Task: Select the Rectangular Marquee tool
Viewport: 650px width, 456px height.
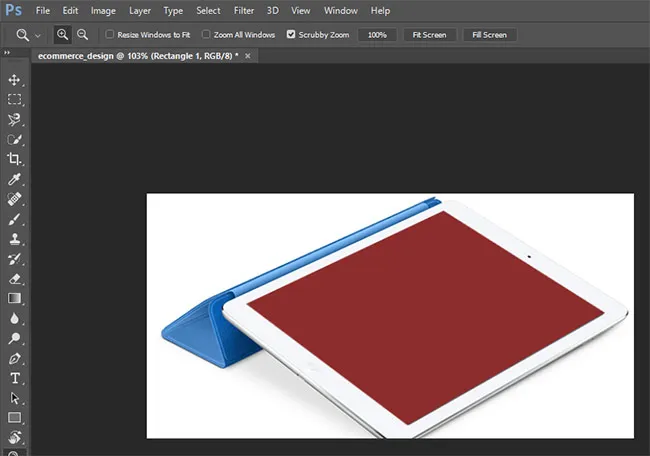Action: point(14,100)
